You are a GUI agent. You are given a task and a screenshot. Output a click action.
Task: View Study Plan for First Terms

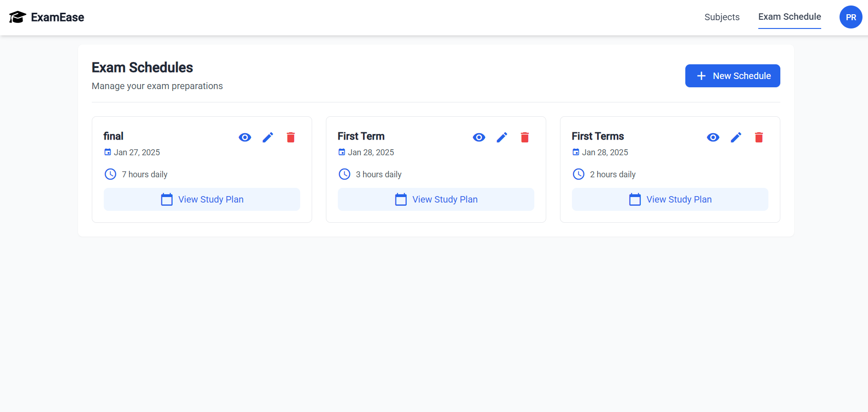(670, 199)
